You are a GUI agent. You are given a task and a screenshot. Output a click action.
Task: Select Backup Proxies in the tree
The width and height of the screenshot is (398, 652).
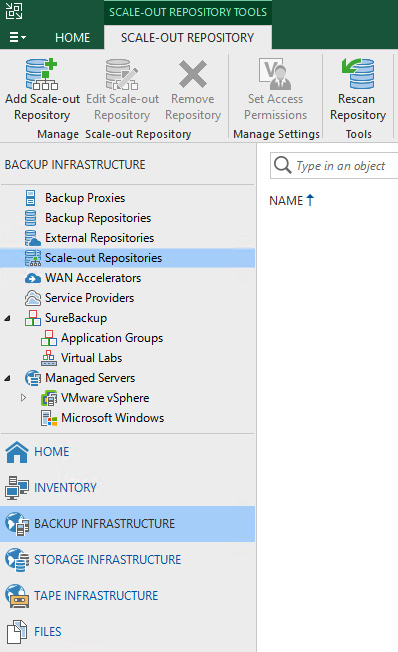click(85, 198)
